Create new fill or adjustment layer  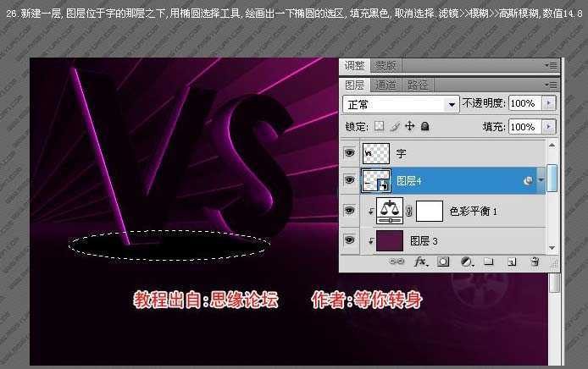(x=466, y=262)
